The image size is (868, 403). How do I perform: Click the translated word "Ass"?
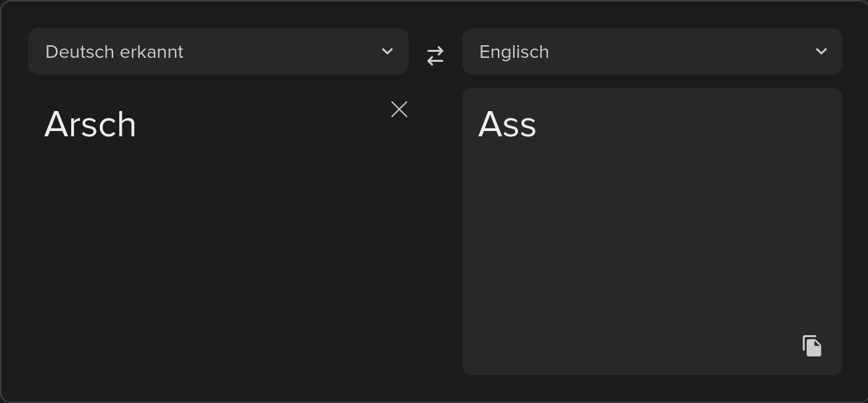point(507,124)
